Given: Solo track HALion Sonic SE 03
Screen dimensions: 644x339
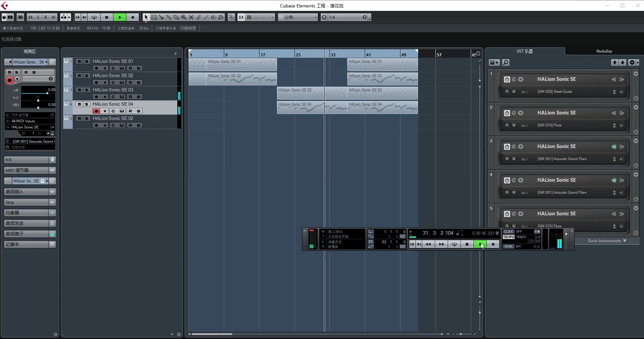Looking at the screenshot, I should 87,90.
